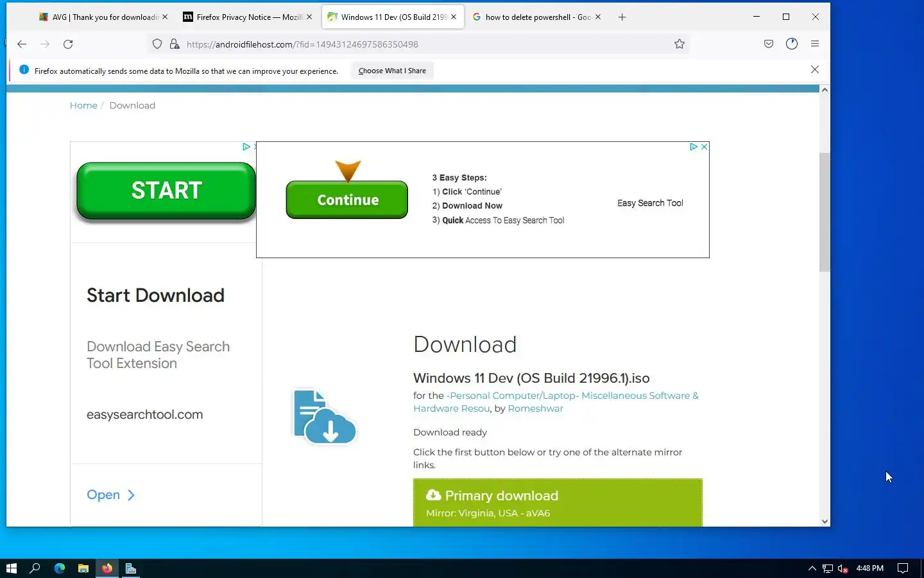
Task: Click the Start Download ad heading
Action: 155,295
